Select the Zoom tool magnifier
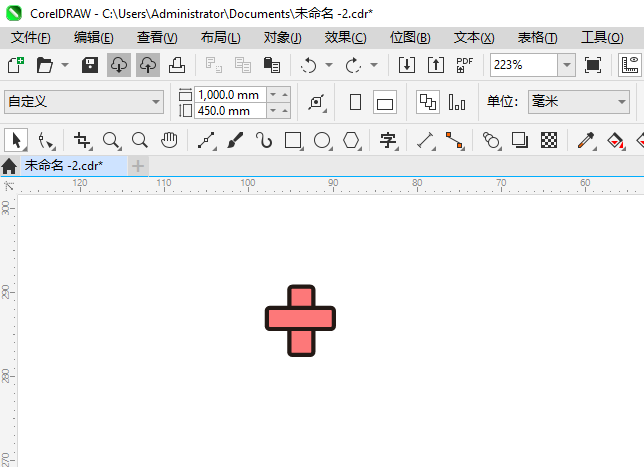Screen dimensions: 644x467 (x=111, y=140)
